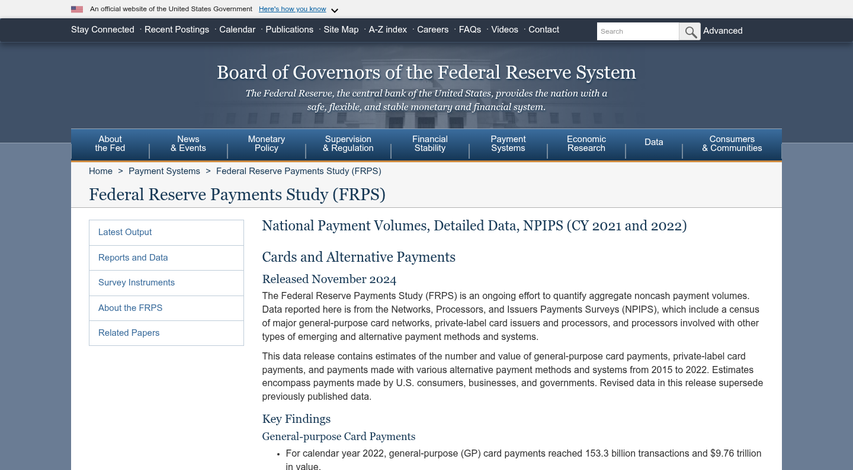Go to Home breadcrumb
The height and width of the screenshot is (470, 853).
(101, 171)
